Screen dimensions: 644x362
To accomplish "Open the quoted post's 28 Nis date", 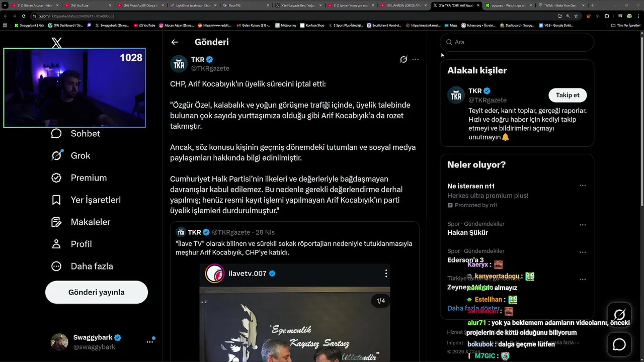I will coord(265,232).
